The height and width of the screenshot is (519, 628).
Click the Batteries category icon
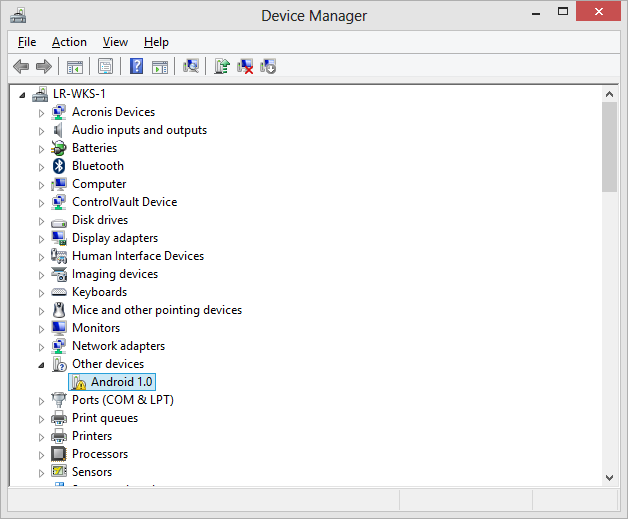coord(59,148)
